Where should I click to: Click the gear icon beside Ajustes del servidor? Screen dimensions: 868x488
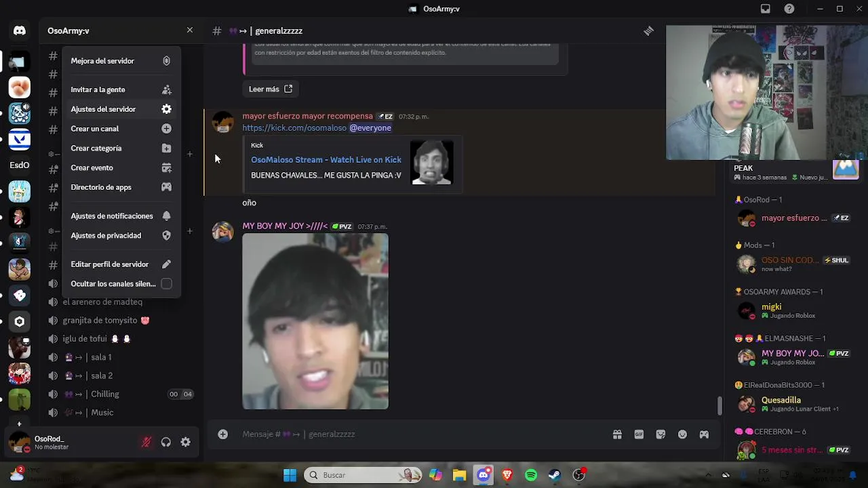click(x=166, y=109)
